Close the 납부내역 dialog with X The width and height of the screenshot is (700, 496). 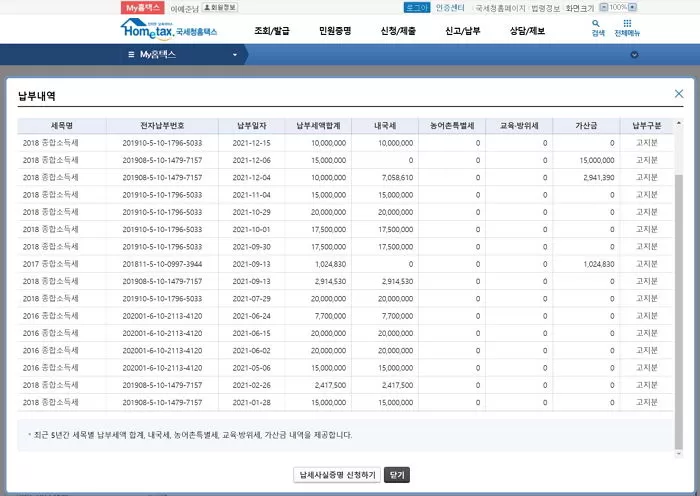pyautogui.click(x=679, y=94)
